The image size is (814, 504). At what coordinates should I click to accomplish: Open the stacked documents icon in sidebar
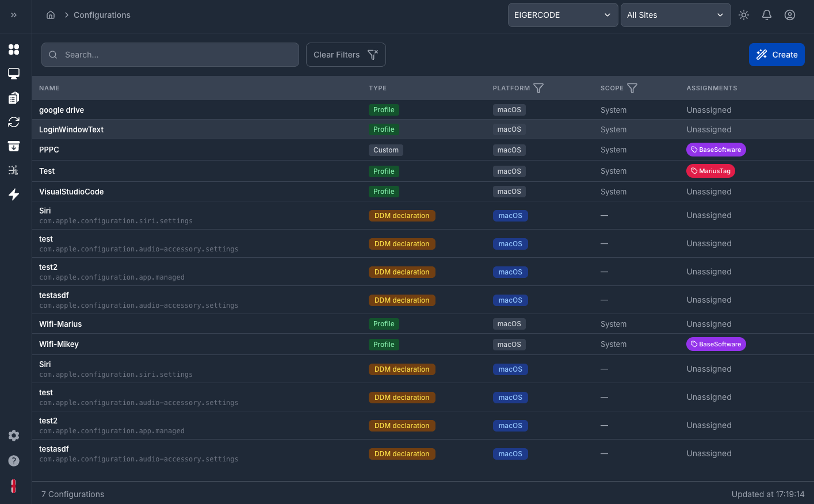tap(14, 98)
